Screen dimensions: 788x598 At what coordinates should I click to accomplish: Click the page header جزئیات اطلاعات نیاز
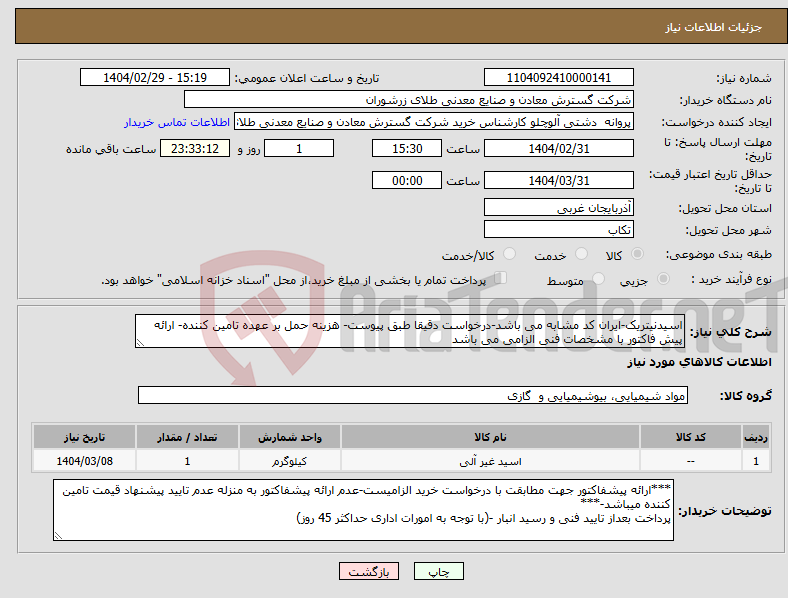click(x=713, y=27)
